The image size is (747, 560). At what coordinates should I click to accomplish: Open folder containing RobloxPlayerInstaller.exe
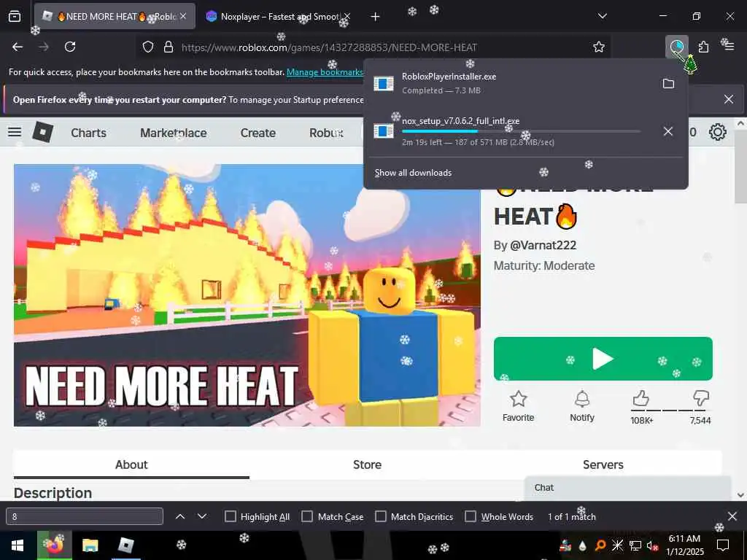[668, 83]
